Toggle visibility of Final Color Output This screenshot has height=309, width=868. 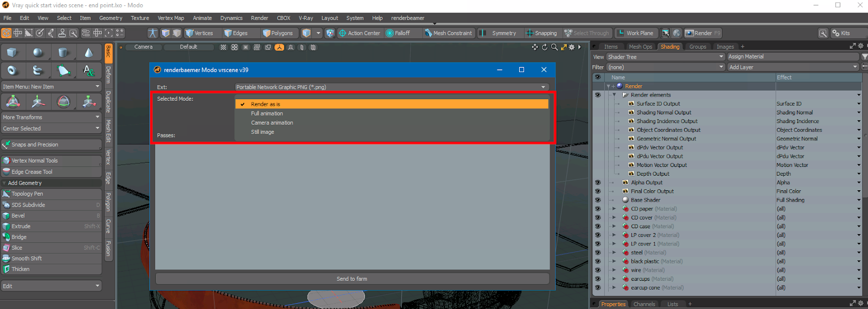click(x=597, y=191)
